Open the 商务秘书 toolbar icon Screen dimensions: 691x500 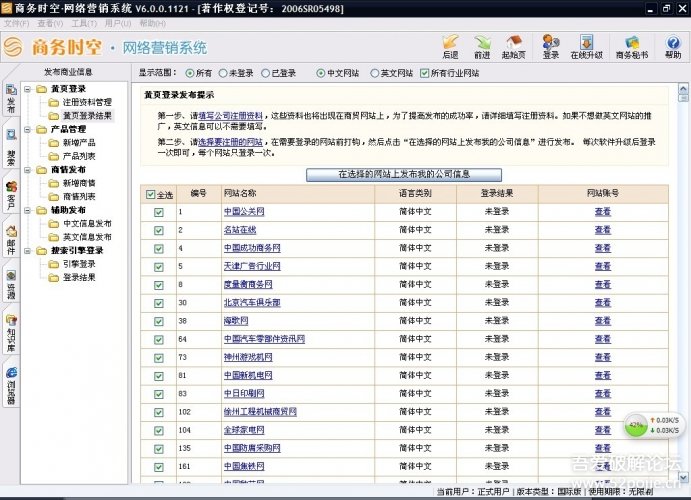click(x=632, y=46)
